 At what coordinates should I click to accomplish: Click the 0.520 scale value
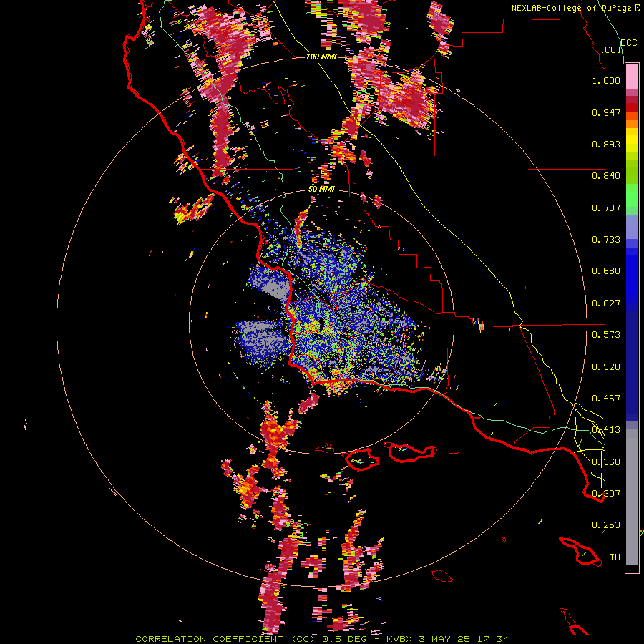coord(606,367)
